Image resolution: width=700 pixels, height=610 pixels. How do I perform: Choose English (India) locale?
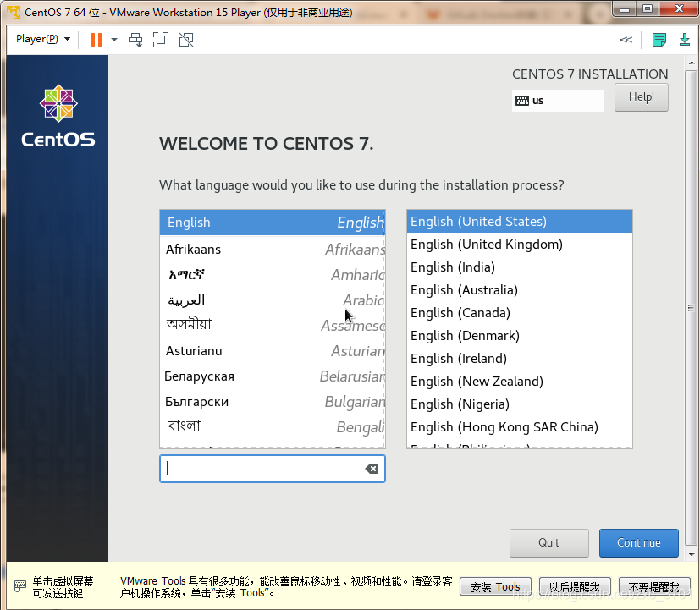point(520,267)
